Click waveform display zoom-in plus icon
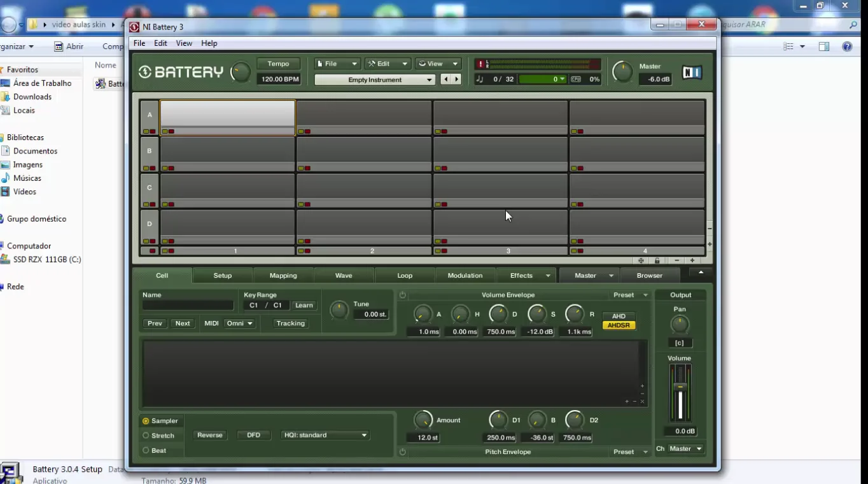The height and width of the screenshot is (484, 868). click(627, 401)
